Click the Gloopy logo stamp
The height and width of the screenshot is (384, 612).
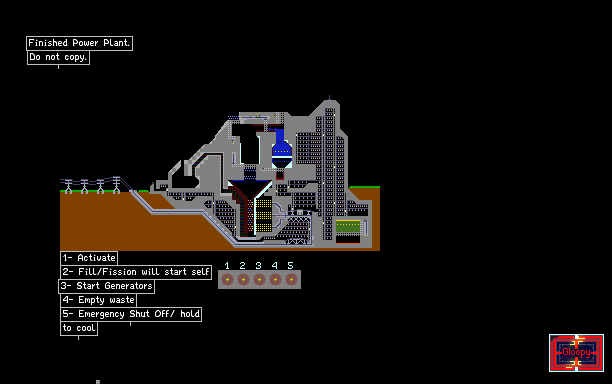point(576,353)
